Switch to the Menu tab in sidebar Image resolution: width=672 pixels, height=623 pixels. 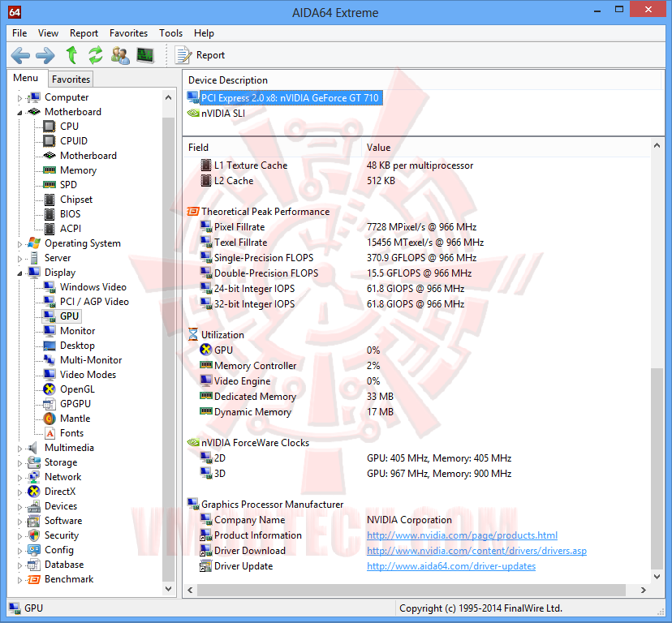(26, 78)
